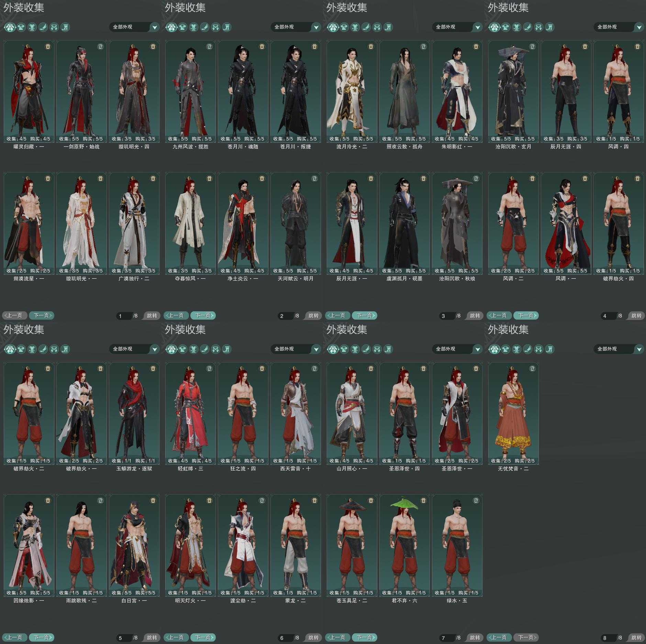The width and height of the screenshot is (646, 644).
Task: Click the crossed-out icon on 轻虹缚·三 card
Action: 209,368
